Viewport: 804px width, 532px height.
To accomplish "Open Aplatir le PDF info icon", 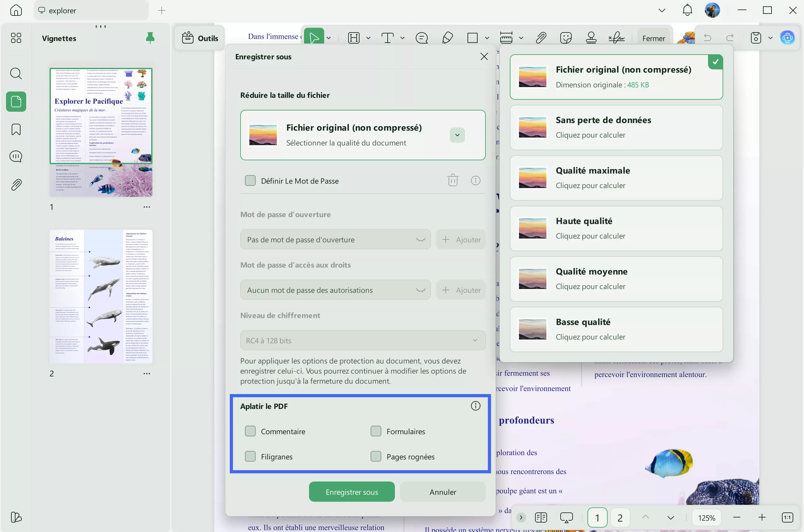I will (475, 406).
